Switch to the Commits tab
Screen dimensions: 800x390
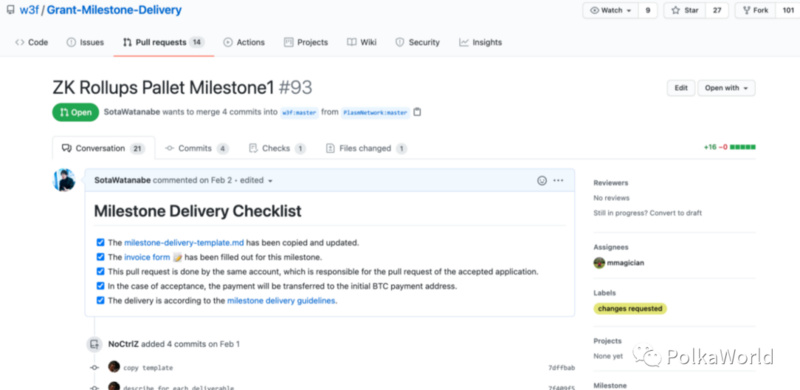click(196, 149)
